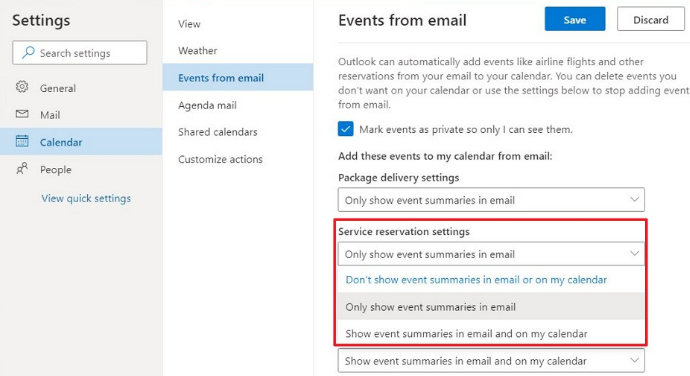Open View quick settings link

click(x=86, y=199)
